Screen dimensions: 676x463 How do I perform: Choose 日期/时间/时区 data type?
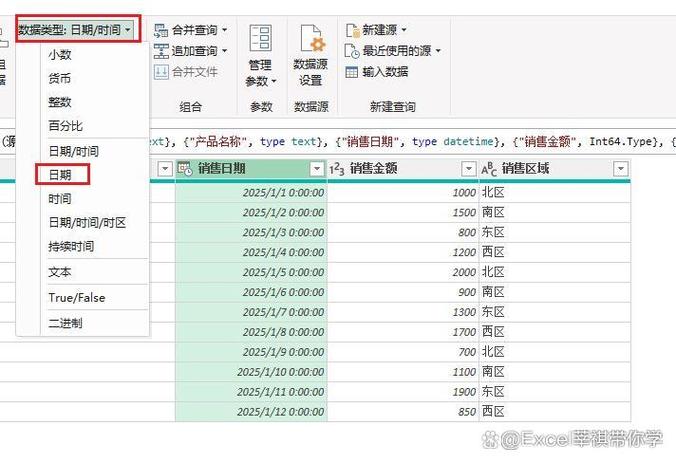point(87,222)
